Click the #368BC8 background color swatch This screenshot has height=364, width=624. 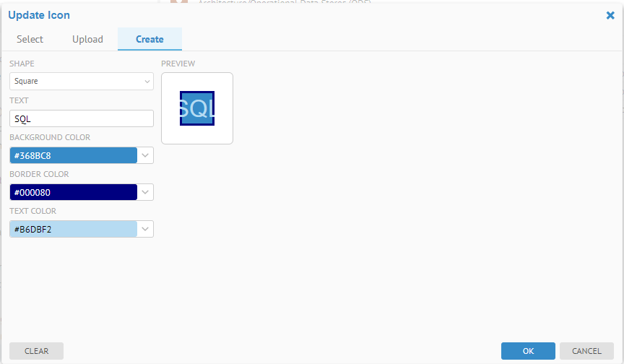73,155
